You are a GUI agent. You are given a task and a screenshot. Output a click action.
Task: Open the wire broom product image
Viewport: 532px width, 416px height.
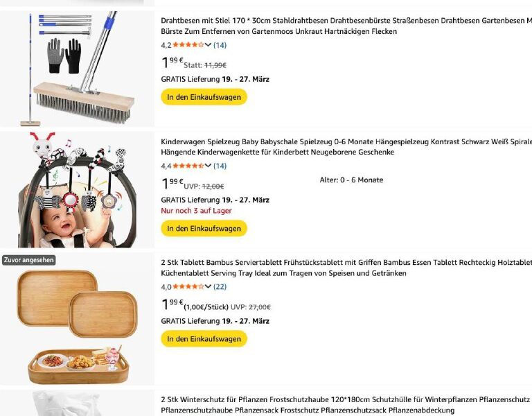point(76,68)
